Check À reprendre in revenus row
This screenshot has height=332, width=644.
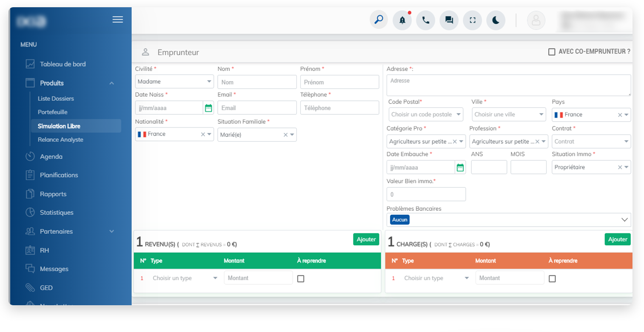click(x=301, y=279)
